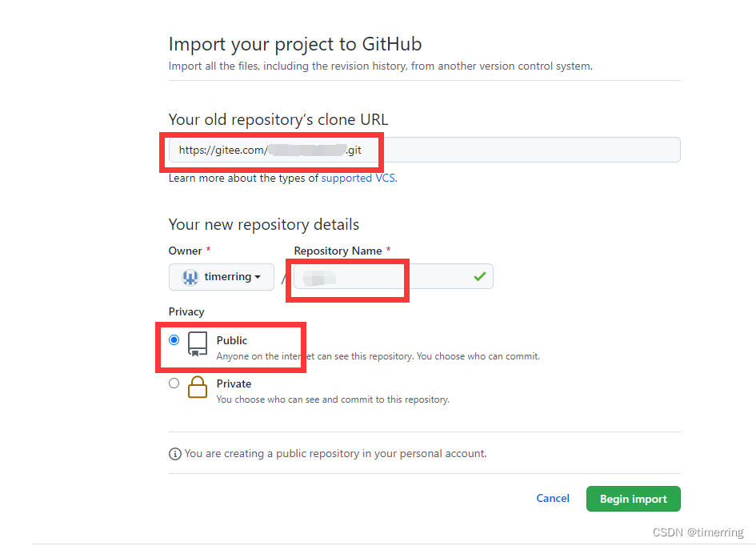Expand the Owner dropdown caret arrow
Image resolution: width=756 pixels, height=546 pixels.
tap(258, 277)
